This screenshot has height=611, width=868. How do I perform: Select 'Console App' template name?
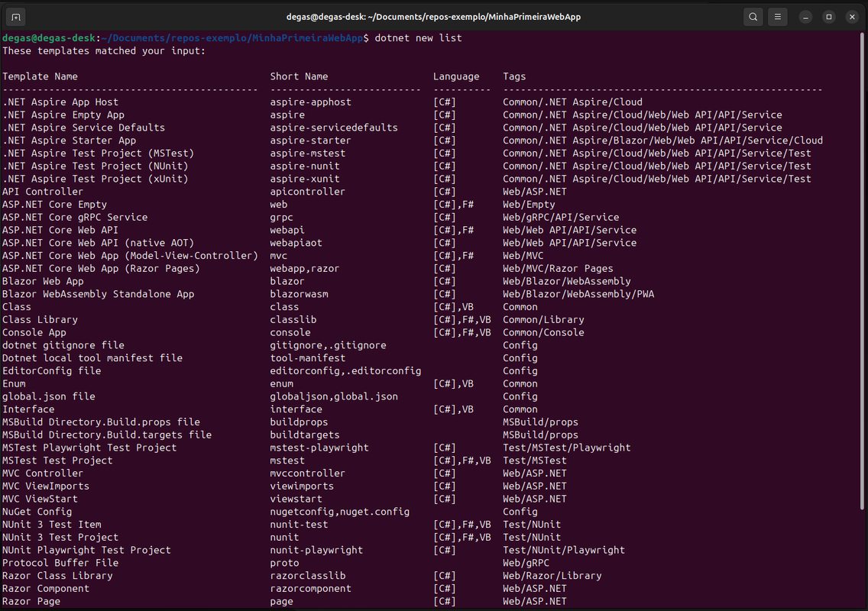point(34,333)
